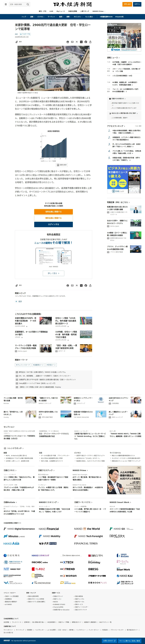Toggle follow plus for 経済 topic
Viewport: 145px width, 644px height.
click(x=16, y=301)
